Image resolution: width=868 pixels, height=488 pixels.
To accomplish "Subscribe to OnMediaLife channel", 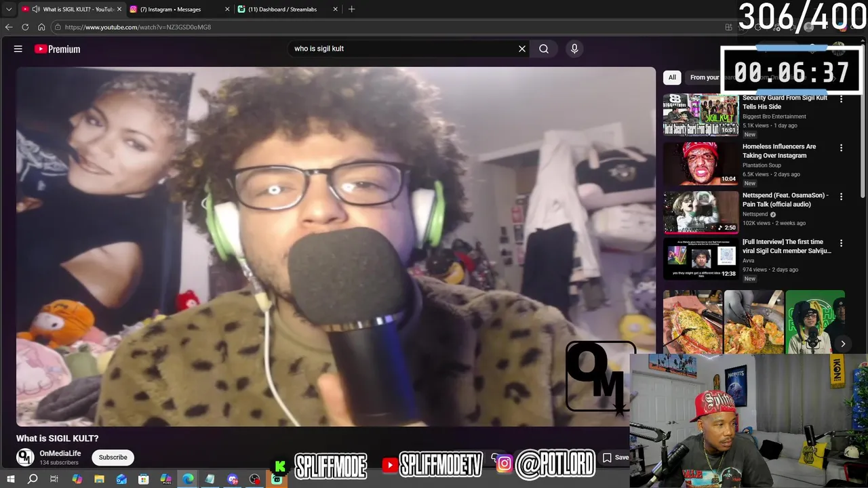I will 113,457.
